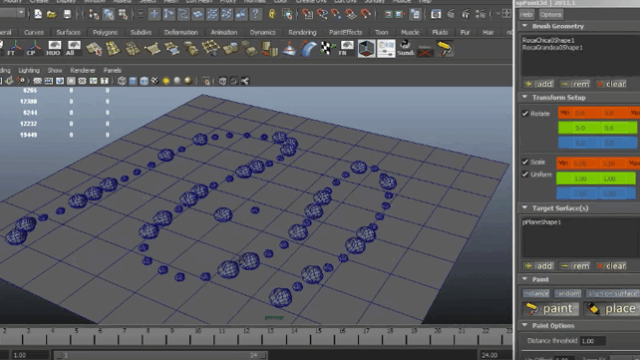Click the checkered flag shelf icon
Image resolution: width=640 pixels, height=360 pixels.
[x=327, y=48]
